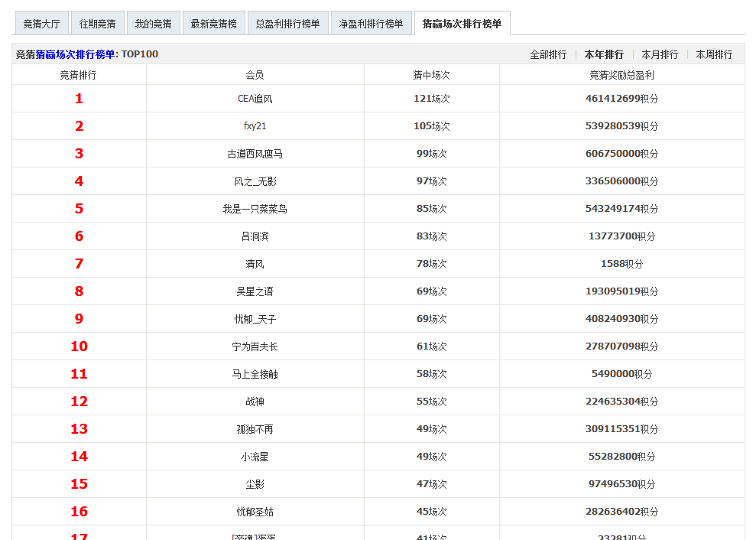
Task: Open member 古道西风瘦马
Action: tap(255, 154)
